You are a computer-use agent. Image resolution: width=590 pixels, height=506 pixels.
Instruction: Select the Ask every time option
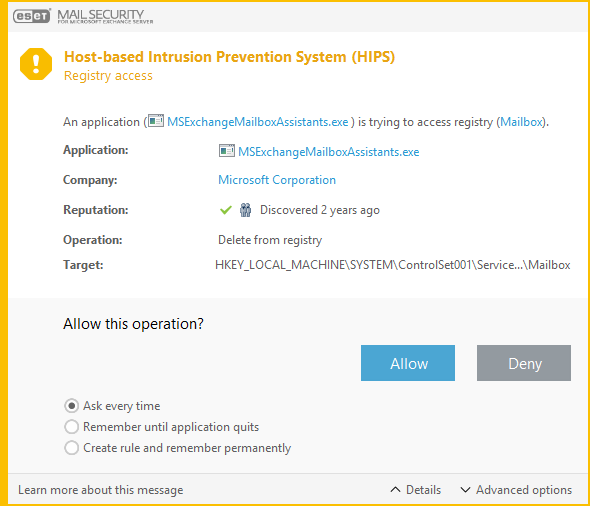(71, 406)
